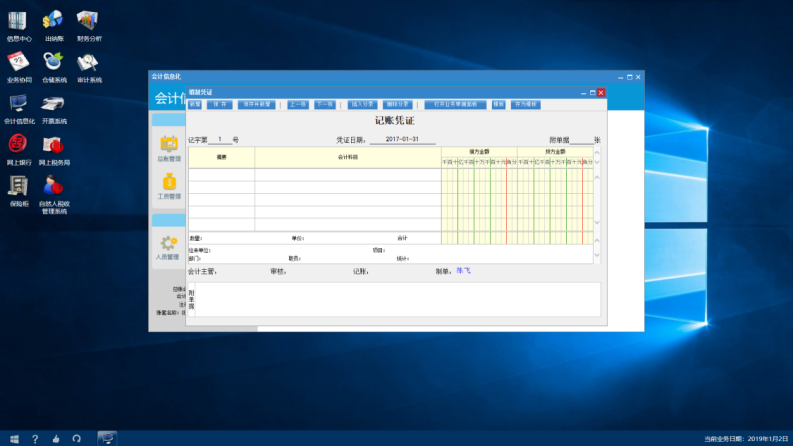
Task: Open the 保险柜 safe icon
Action: pyautogui.click(x=18, y=191)
